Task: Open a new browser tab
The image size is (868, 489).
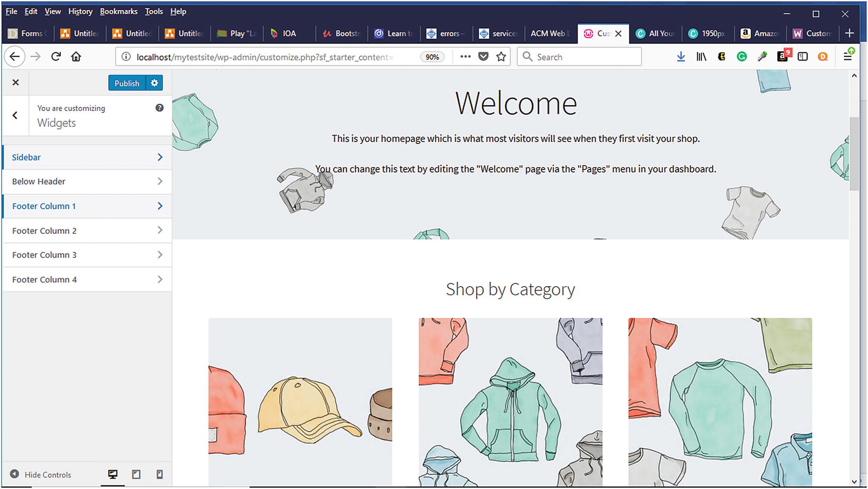Action: click(849, 33)
